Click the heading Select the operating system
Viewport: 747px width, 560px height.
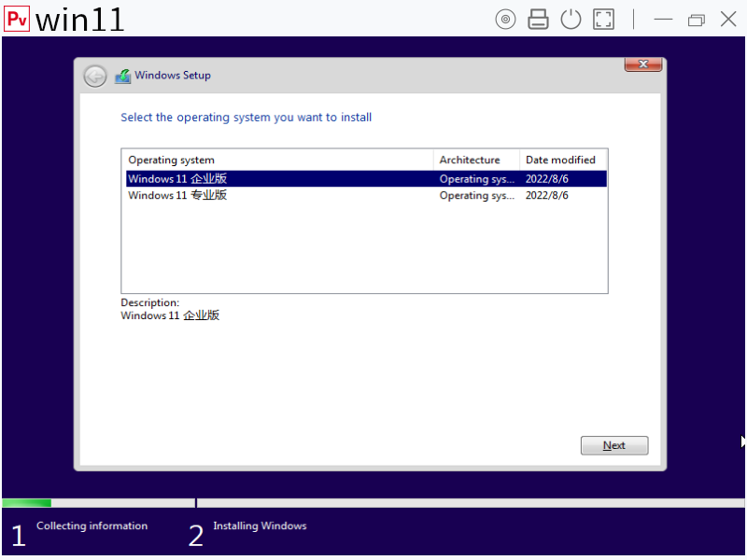click(246, 118)
